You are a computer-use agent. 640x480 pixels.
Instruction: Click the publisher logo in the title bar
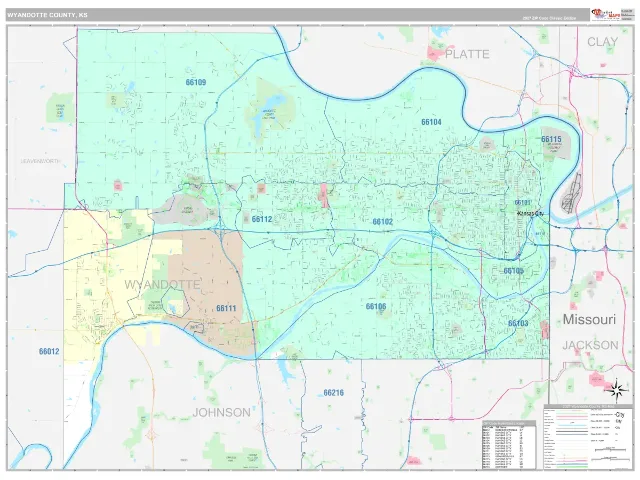click(606, 15)
